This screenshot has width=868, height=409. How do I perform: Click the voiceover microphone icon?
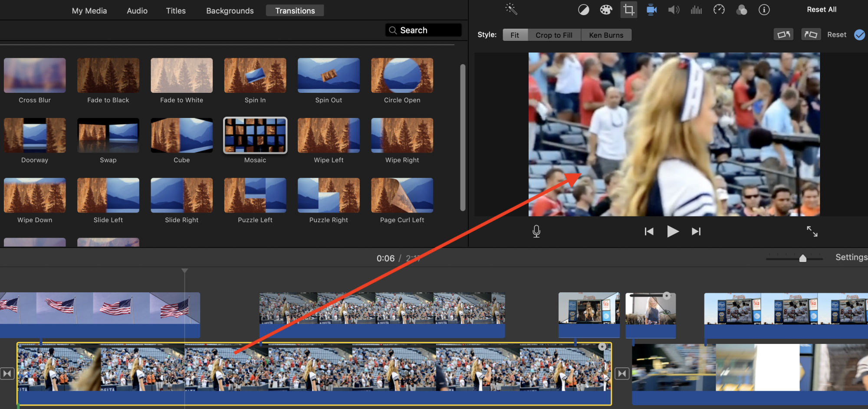pos(536,231)
